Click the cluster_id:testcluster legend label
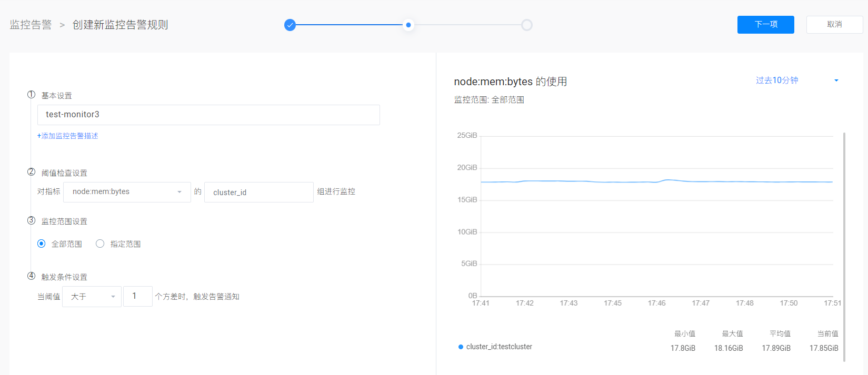 click(x=499, y=347)
